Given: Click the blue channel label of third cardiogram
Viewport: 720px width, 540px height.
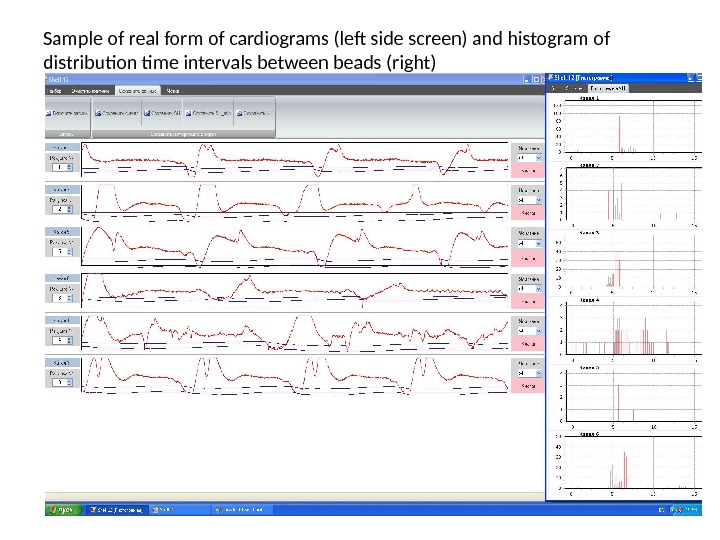Looking at the screenshot, I should 62,232.
